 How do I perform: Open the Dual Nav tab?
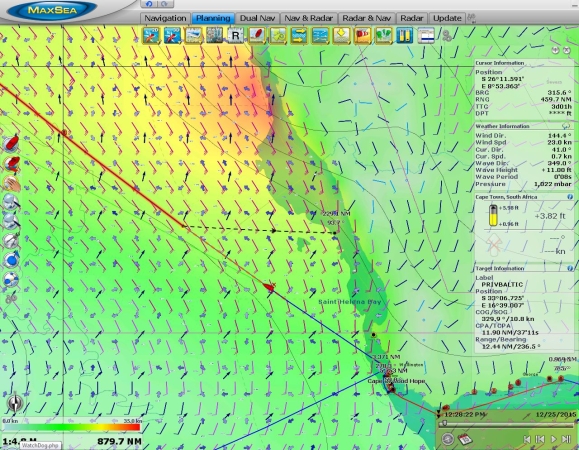click(x=257, y=18)
